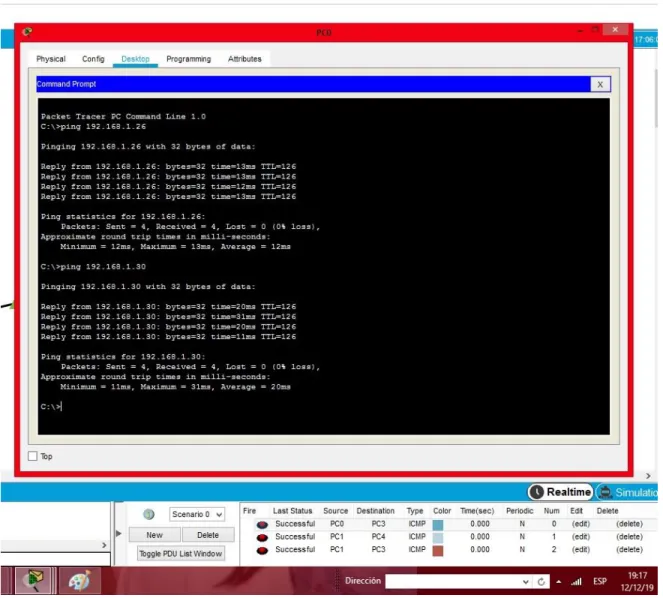Click the Time(sec) column header

(477, 510)
